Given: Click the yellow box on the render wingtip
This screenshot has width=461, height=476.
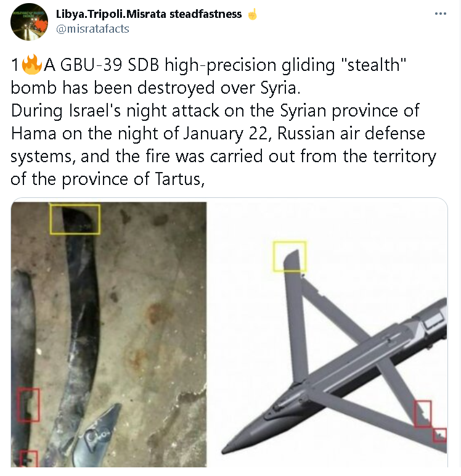Looking at the screenshot, I should coord(290,256).
